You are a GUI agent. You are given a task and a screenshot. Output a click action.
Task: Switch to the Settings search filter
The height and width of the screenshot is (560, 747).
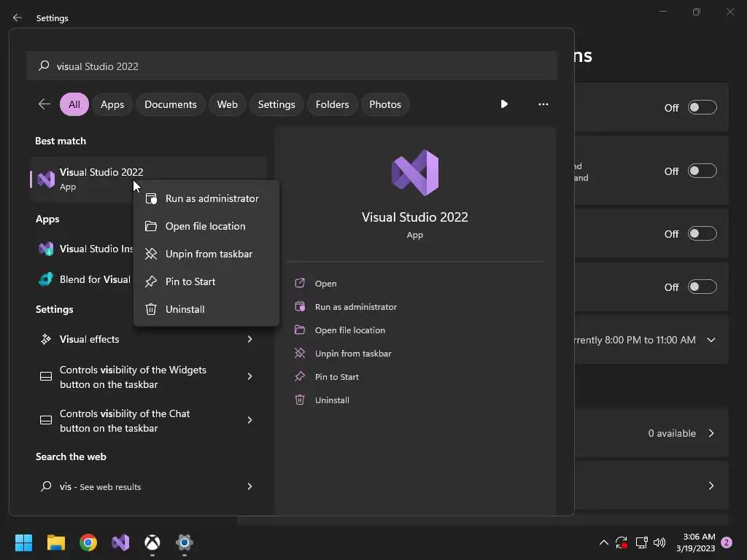click(x=276, y=104)
